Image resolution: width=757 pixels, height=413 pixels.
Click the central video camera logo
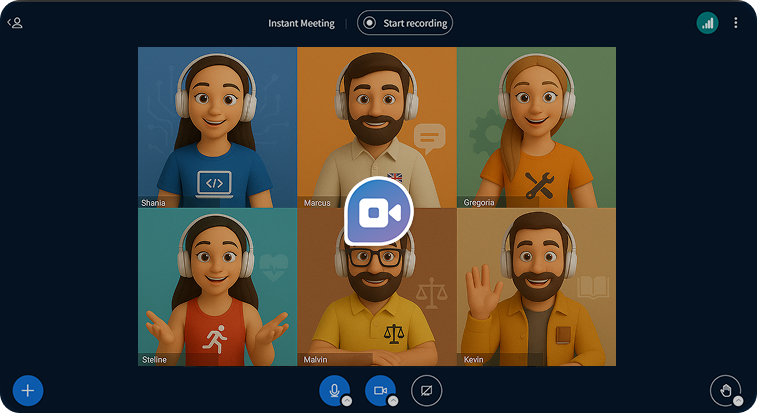click(379, 212)
